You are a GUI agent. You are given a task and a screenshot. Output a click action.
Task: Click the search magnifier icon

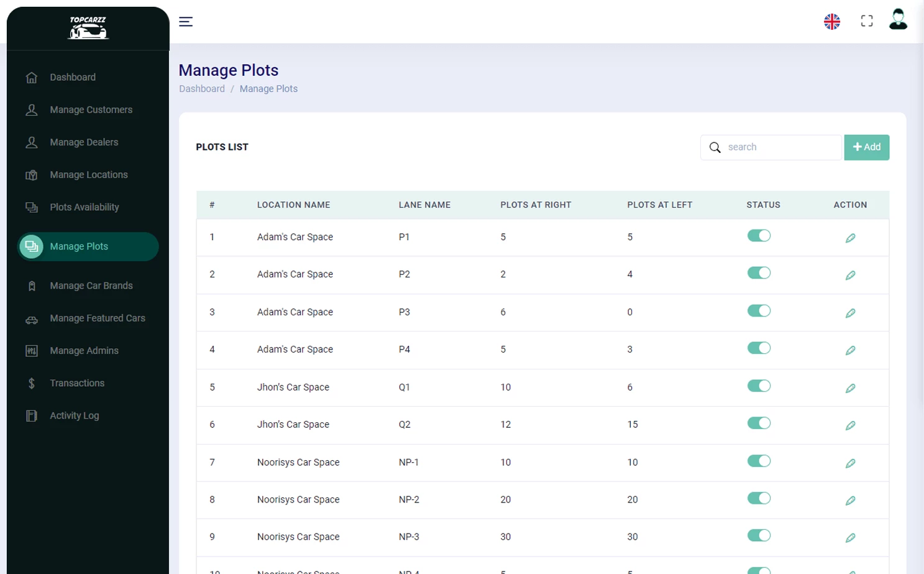[715, 147]
